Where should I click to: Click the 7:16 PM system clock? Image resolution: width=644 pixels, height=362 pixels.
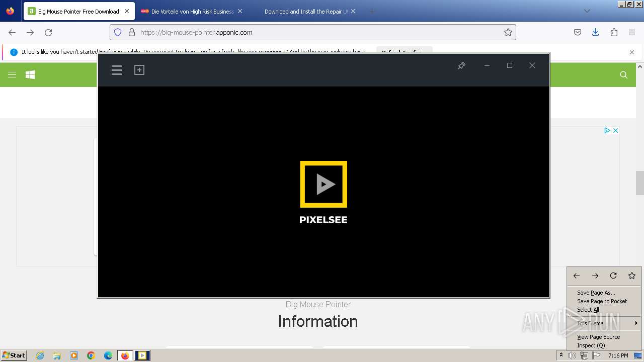tap(618, 355)
